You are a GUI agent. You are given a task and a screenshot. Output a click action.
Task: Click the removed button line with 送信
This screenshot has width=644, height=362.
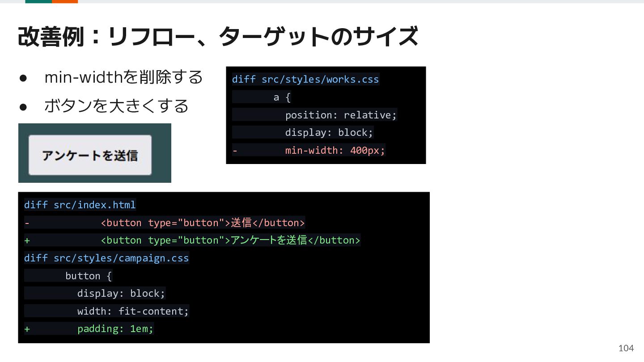coord(165,223)
